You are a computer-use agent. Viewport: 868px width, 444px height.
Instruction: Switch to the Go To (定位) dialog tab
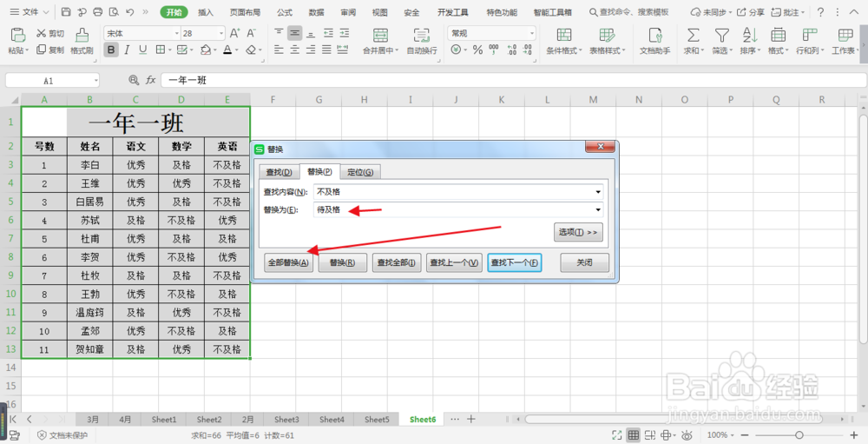coord(360,172)
